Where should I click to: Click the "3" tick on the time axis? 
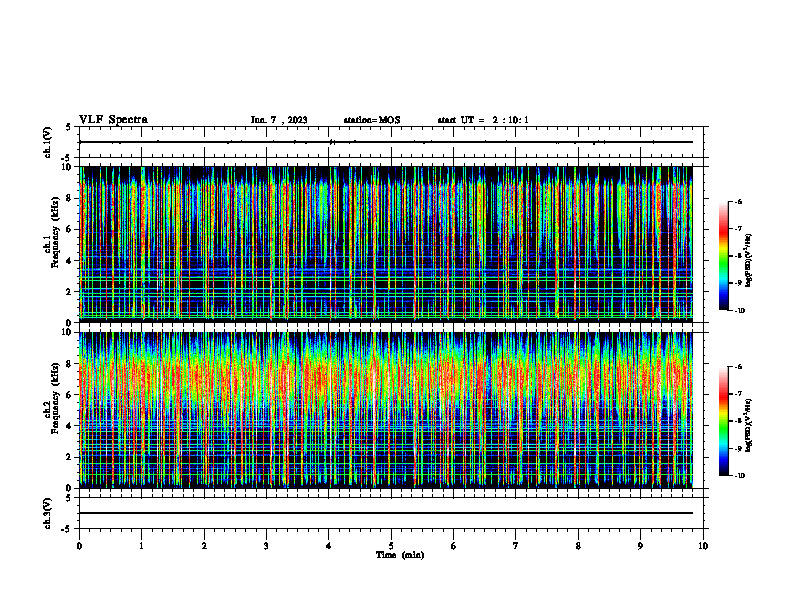266,546
